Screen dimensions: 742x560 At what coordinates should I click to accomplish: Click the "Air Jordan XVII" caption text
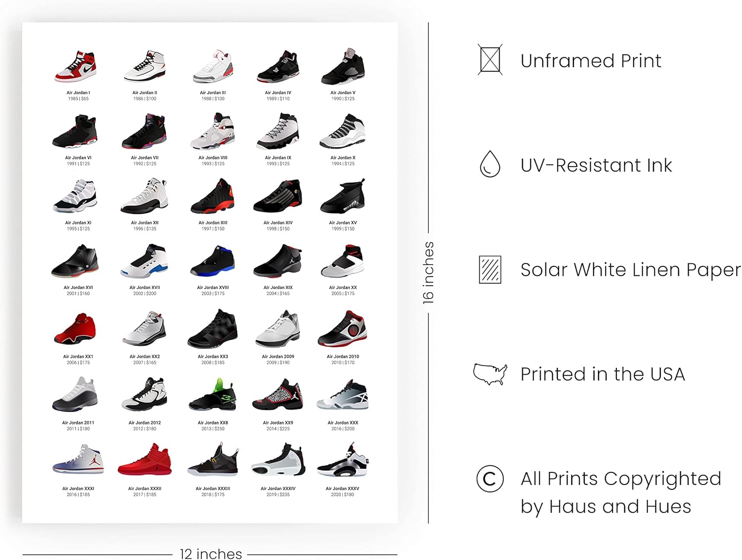tap(144, 288)
